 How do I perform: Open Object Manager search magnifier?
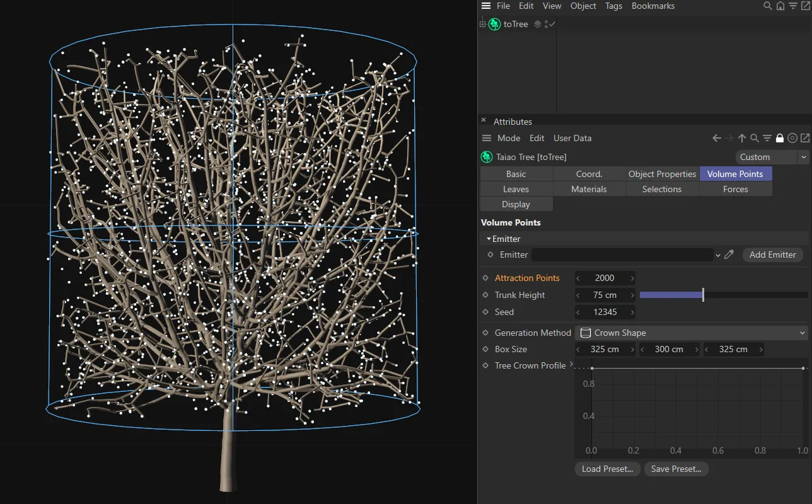click(767, 6)
